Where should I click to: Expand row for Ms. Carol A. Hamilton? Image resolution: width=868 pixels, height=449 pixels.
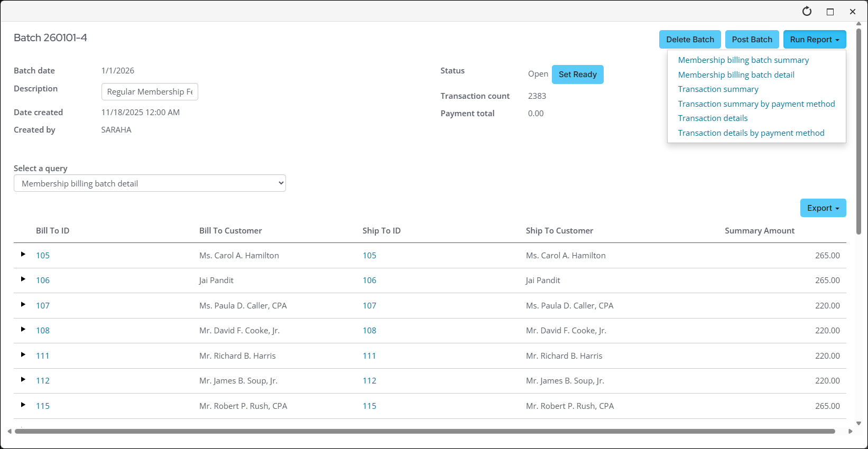click(23, 255)
